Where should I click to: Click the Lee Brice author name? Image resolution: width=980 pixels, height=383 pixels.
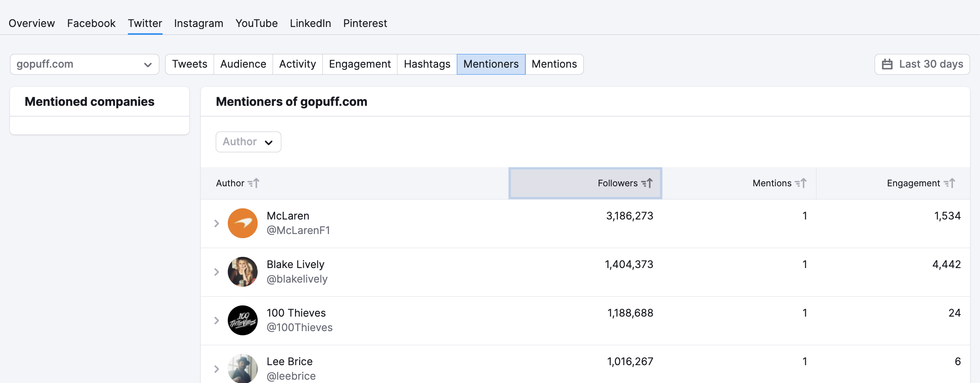pyautogui.click(x=290, y=361)
